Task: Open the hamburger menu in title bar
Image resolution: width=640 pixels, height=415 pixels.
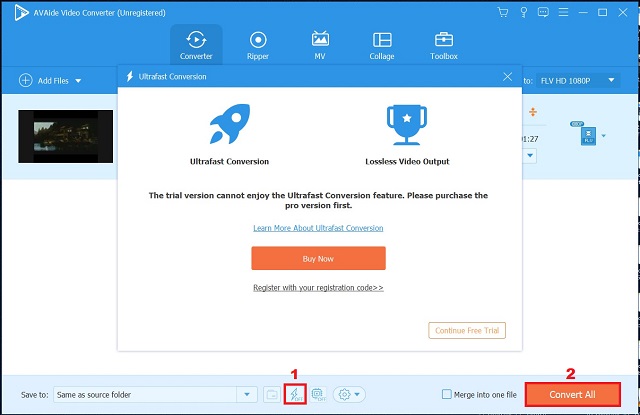Action: coord(563,13)
